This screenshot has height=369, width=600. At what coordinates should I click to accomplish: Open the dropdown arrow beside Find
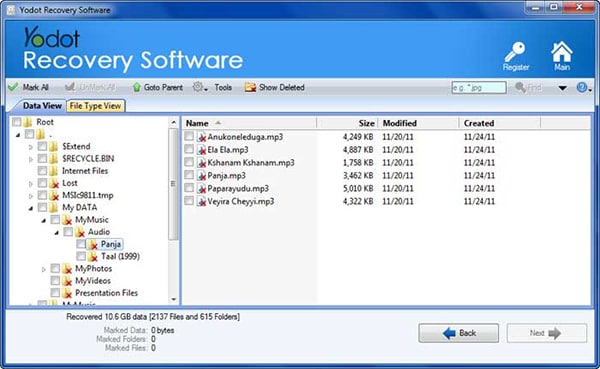point(562,88)
